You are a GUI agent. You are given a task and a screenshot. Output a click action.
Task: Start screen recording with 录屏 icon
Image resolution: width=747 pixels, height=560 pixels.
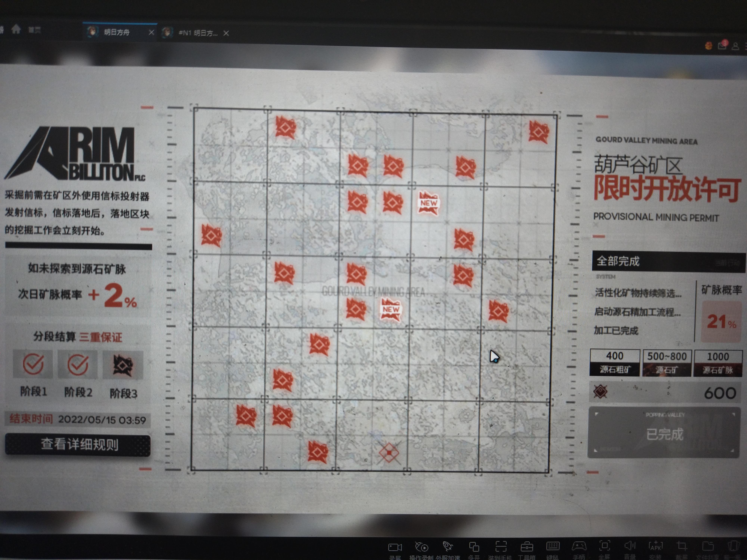395,547
